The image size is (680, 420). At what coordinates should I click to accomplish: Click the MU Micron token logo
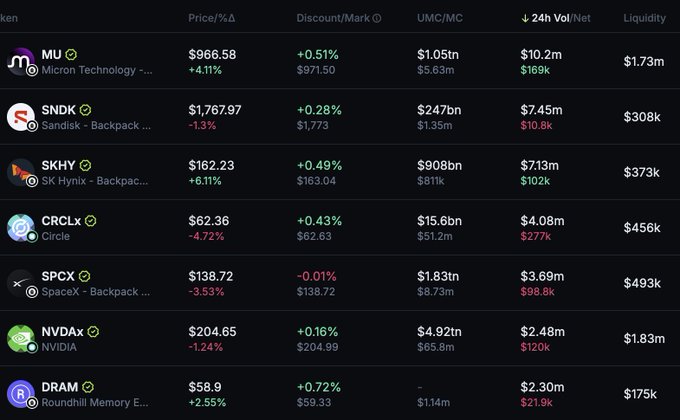21,62
